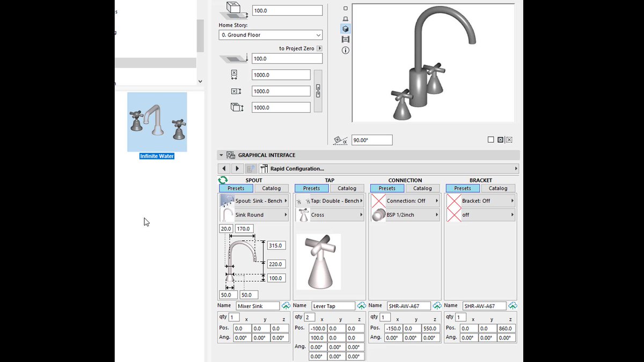Viewport: 644px width, 362px height.
Task: Collapse the GRAPHICAL INTERFACE panel
Action: coord(221,155)
